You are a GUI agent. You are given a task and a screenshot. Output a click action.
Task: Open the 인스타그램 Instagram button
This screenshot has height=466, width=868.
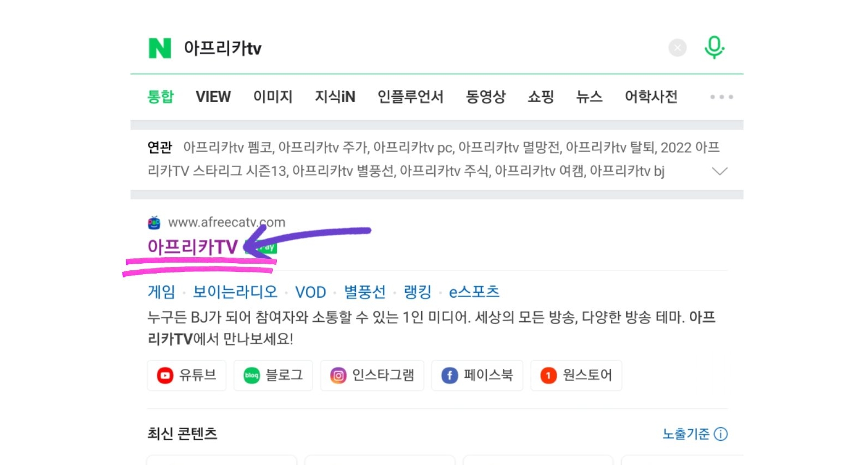pos(372,376)
